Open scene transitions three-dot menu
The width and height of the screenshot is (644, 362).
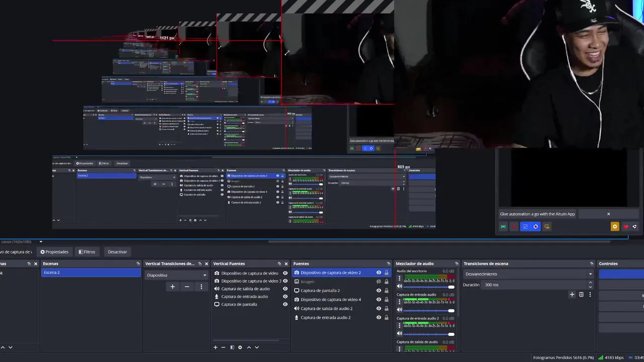click(590, 295)
